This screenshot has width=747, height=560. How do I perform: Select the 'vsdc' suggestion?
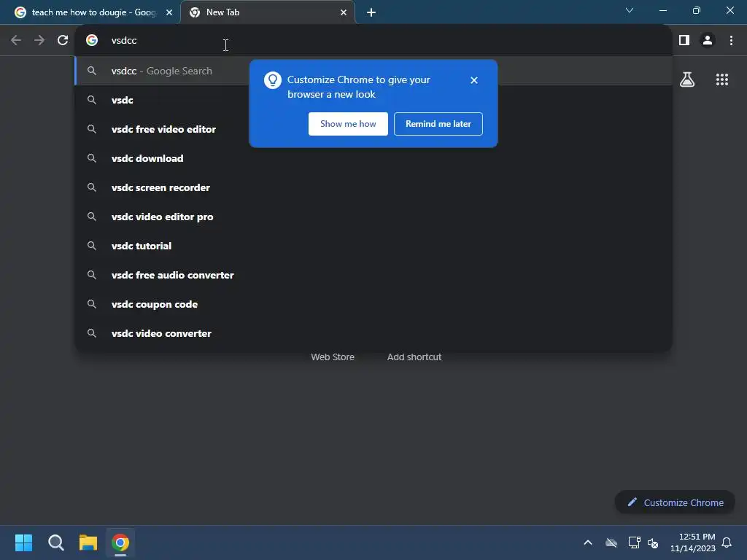[x=373, y=100]
